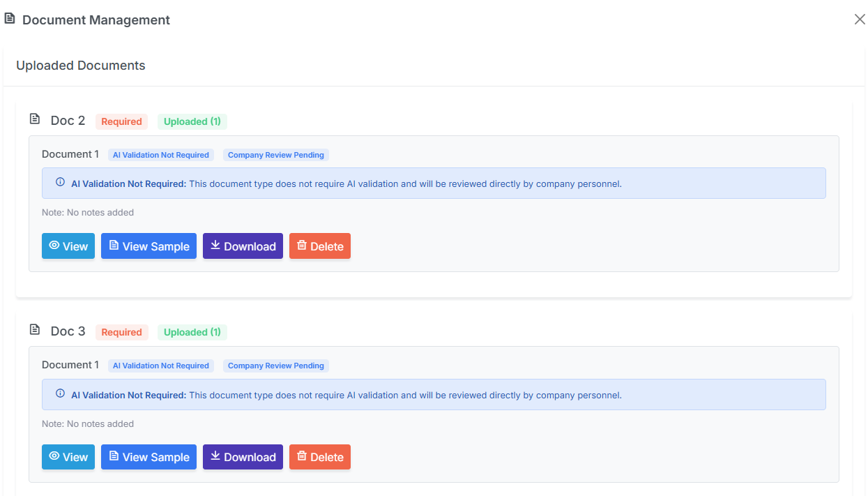Click the info icon in Doc 3 alert

(60, 394)
